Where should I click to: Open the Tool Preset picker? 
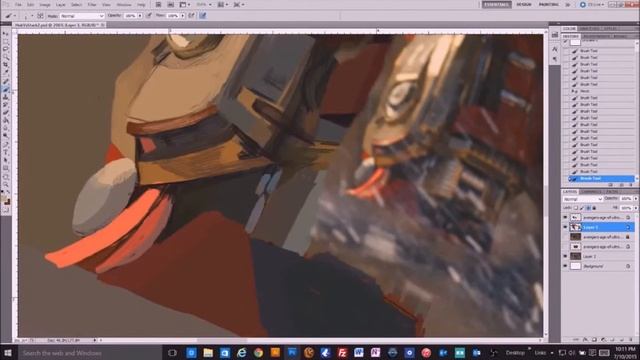pos(10,16)
